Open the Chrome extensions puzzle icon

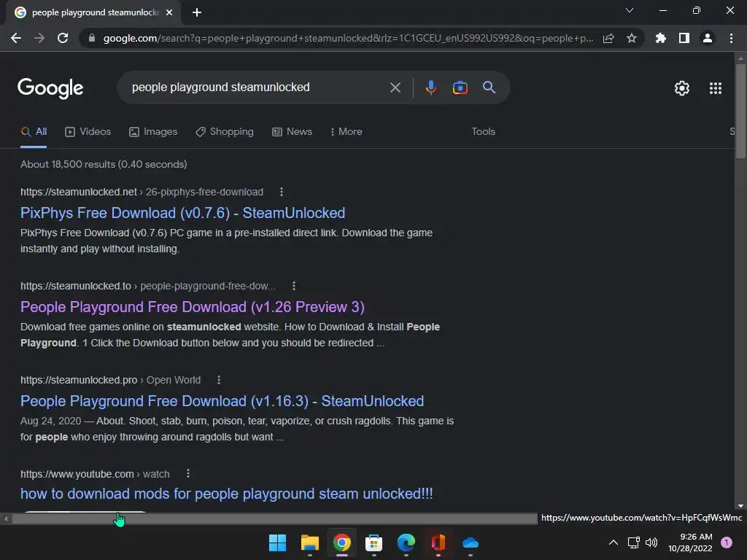point(661,38)
